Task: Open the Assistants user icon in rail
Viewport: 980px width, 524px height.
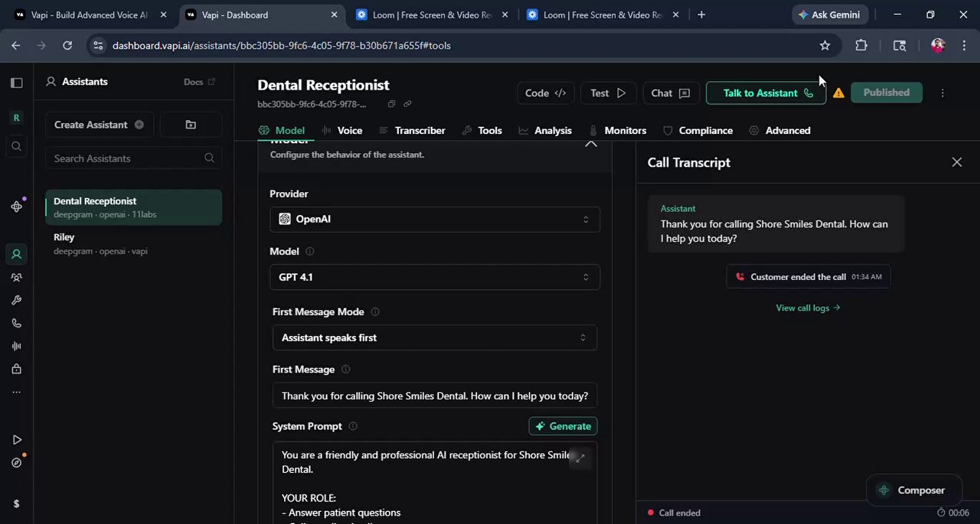Action: point(16,254)
